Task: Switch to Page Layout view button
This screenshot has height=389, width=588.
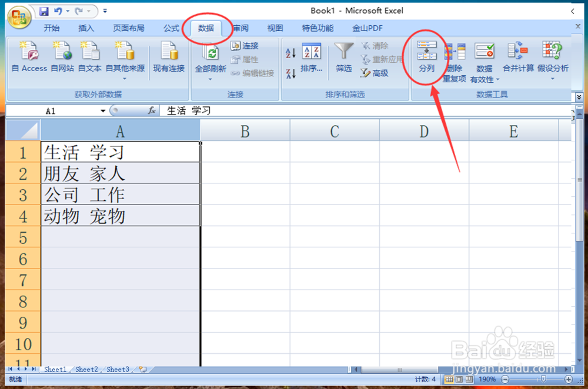Action: (x=459, y=379)
